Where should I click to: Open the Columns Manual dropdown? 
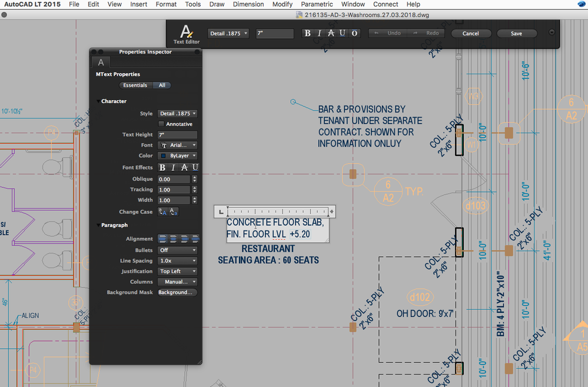tap(177, 282)
